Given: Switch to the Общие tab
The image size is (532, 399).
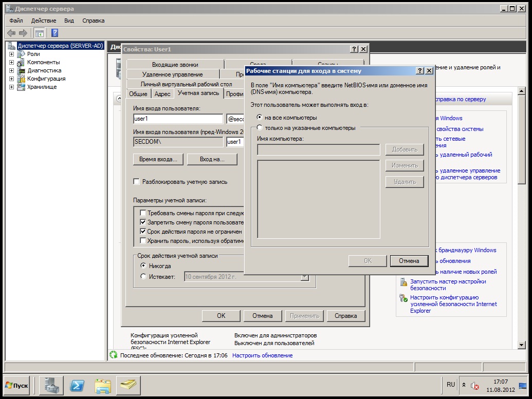Looking at the screenshot, I should pos(138,94).
